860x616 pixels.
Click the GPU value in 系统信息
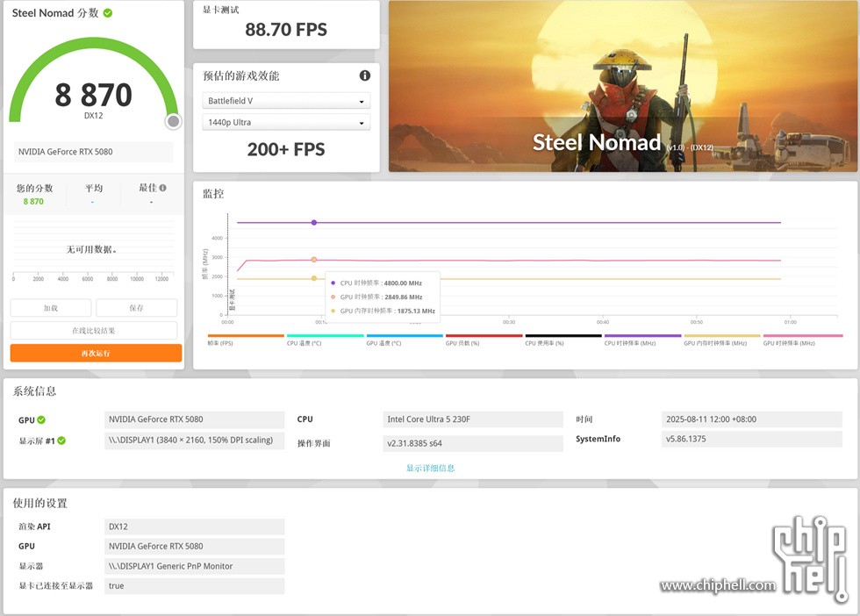coord(194,419)
